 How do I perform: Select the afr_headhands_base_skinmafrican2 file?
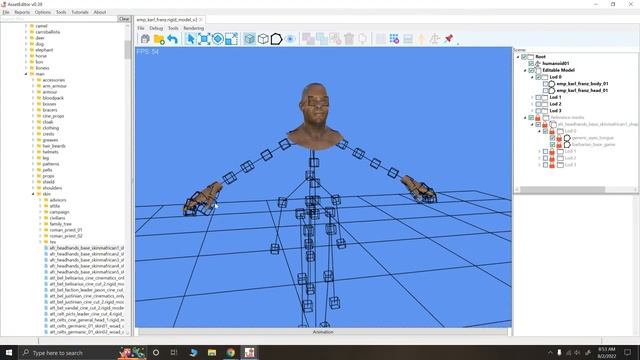point(87,254)
